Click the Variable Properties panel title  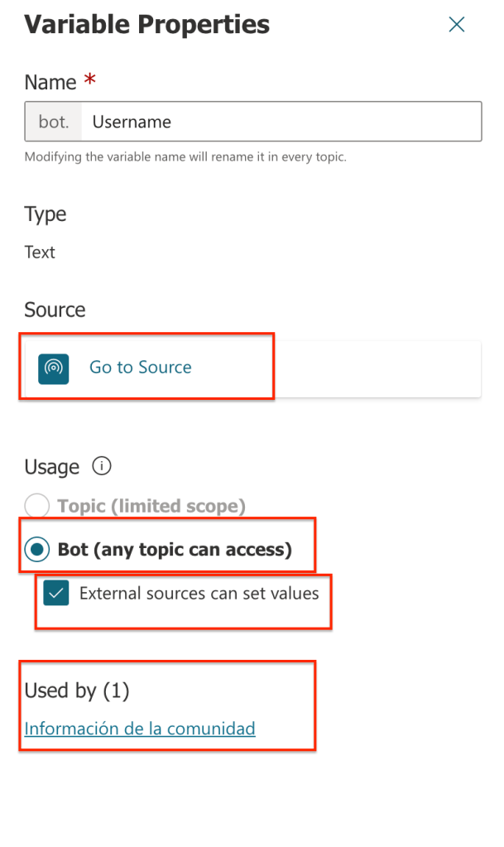click(x=146, y=25)
